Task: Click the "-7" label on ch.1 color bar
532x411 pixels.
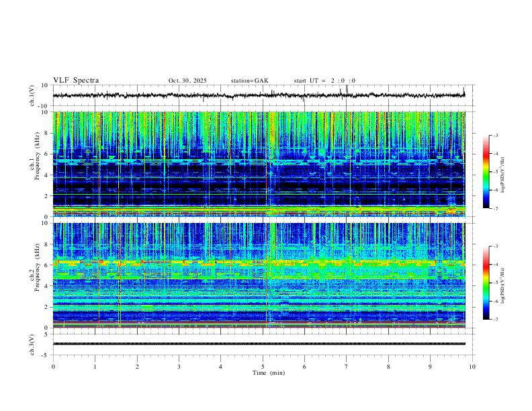Action: coord(496,208)
